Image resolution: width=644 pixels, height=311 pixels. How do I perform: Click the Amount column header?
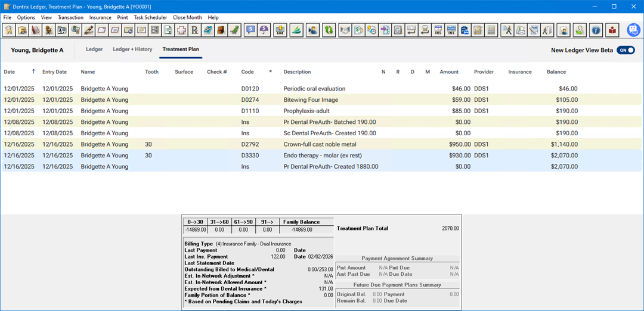(x=449, y=72)
